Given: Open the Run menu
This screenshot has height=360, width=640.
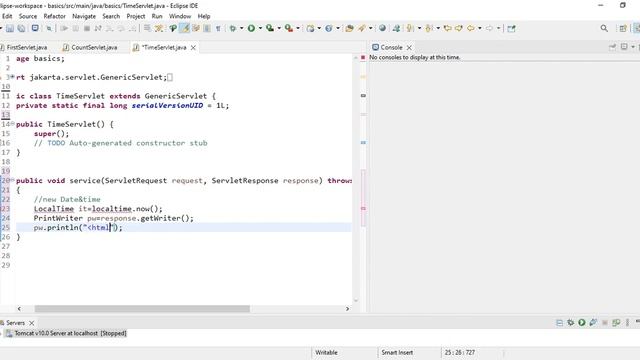Looking at the screenshot, I should tap(157, 16).
